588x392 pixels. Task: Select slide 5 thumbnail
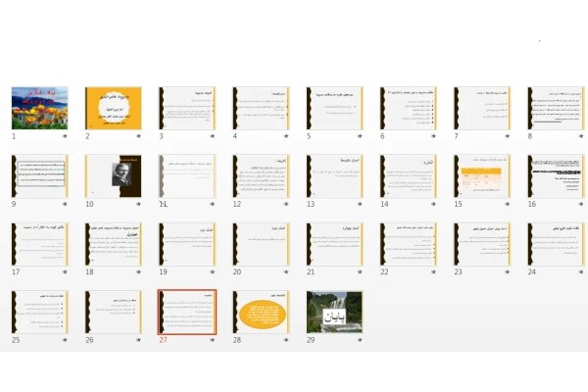pos(335,109)
